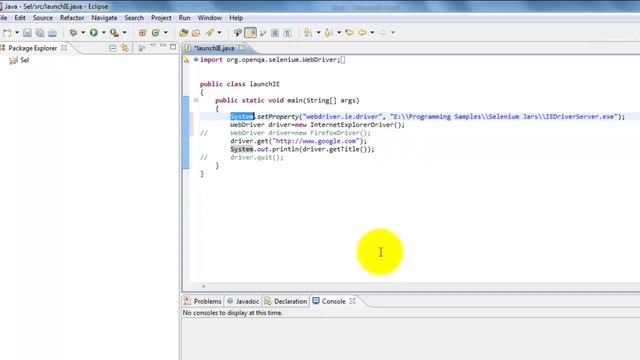Open the Refactor menu
640x360 pixels.
pyautogui.click(x=72, y=18)
